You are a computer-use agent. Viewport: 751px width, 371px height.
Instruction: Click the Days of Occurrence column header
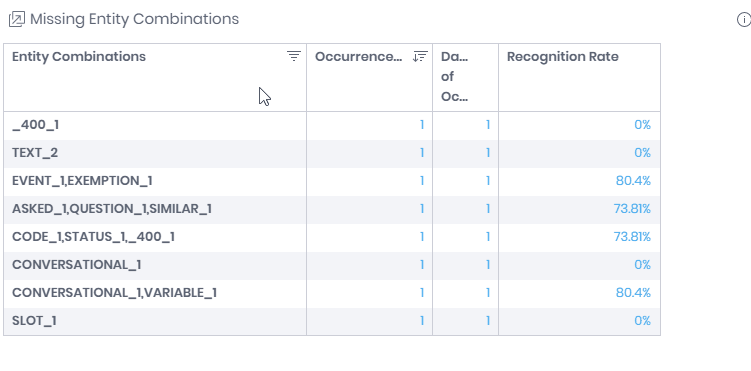pos(455,77)
